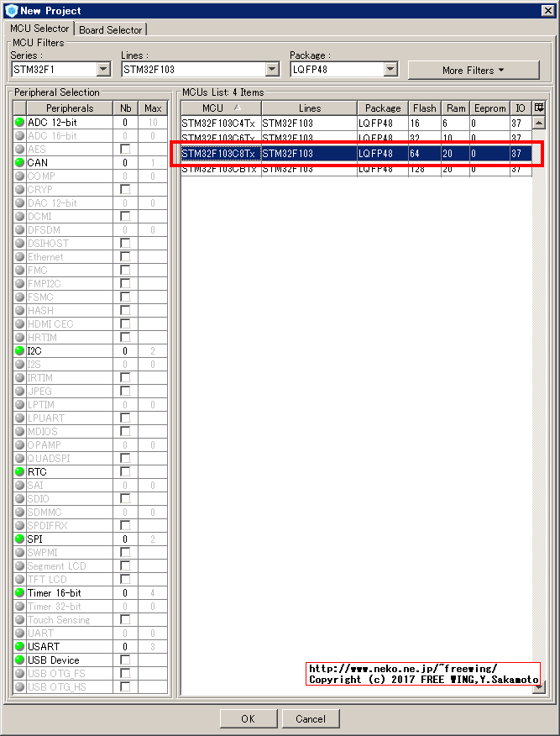Click the green status dot beside ADC 12-bit
This screenshot has height=736, width=560.
[x=19, y=123]
